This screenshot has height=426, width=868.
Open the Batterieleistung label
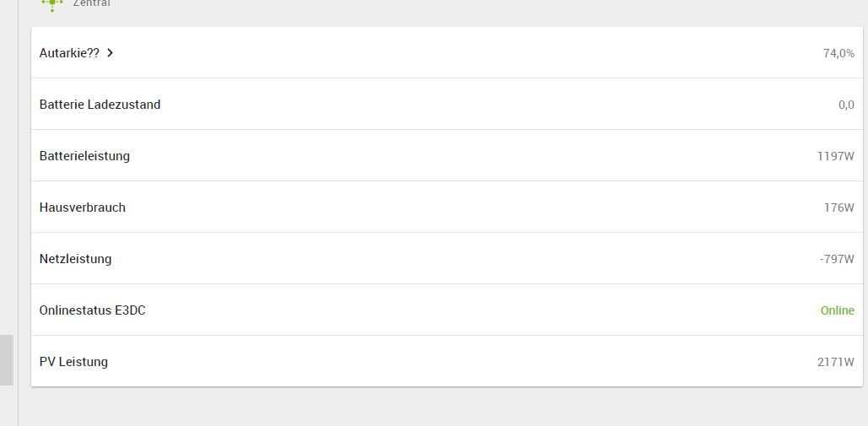(84, 156)
